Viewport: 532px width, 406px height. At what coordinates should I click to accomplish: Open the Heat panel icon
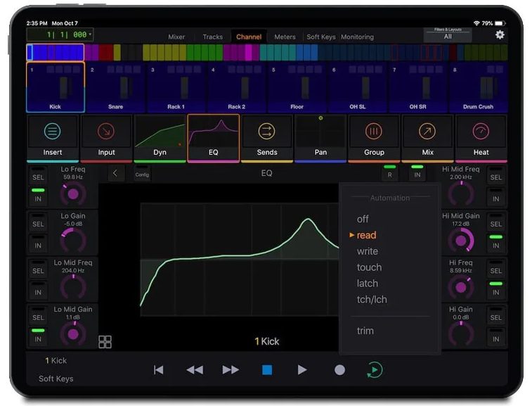pyautogui.click(x=481, y=132)
